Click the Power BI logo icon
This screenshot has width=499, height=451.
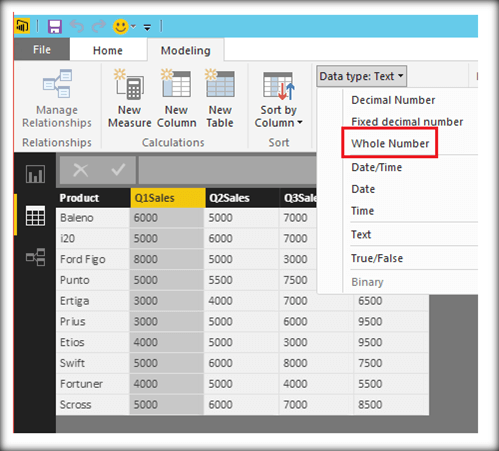[22, 26]
